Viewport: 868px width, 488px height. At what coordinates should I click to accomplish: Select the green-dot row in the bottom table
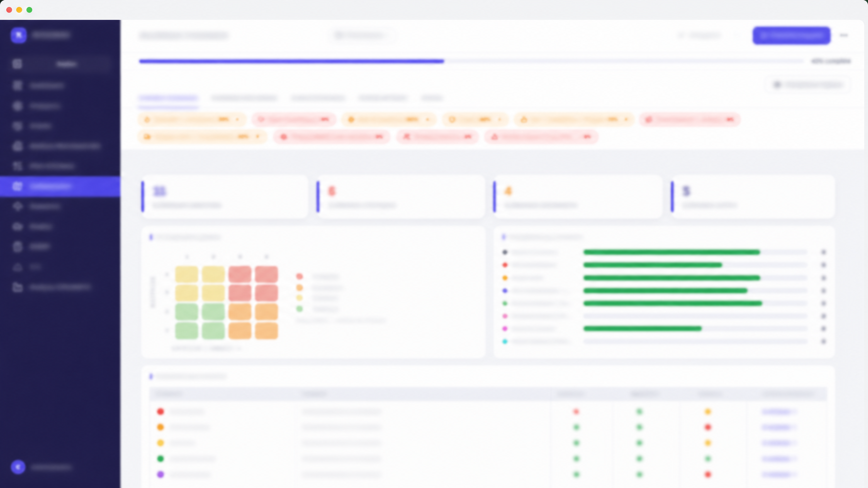[488, 459]
